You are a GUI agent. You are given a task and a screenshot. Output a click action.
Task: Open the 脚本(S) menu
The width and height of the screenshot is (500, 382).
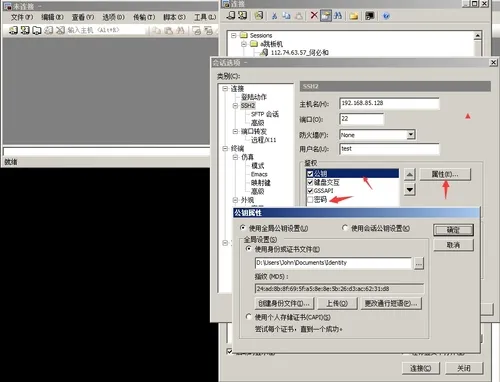(174, 17)
